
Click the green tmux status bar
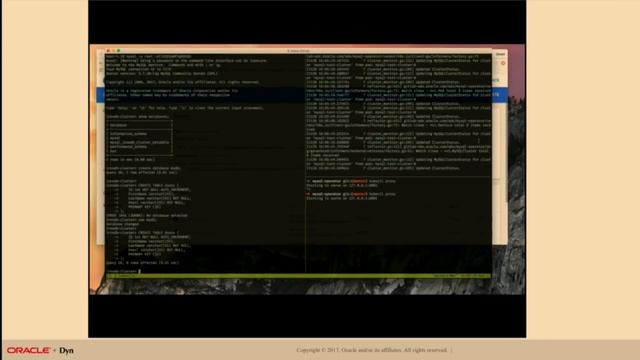click(298, 276)
